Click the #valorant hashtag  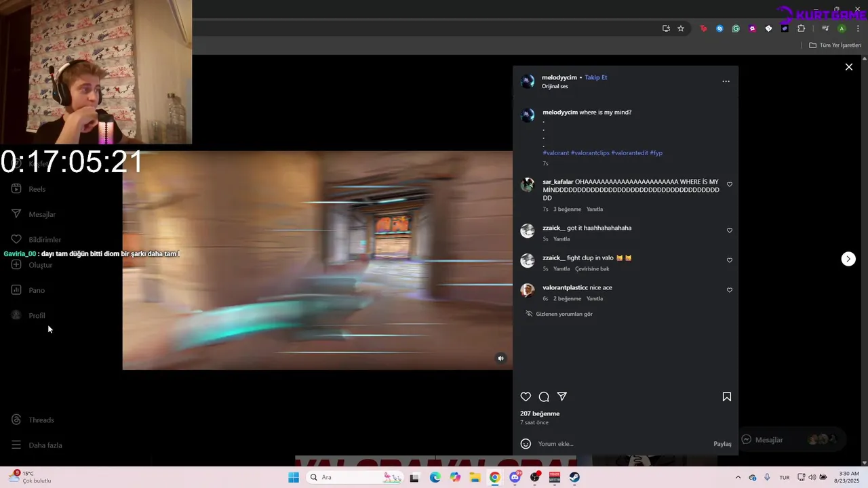556,153
